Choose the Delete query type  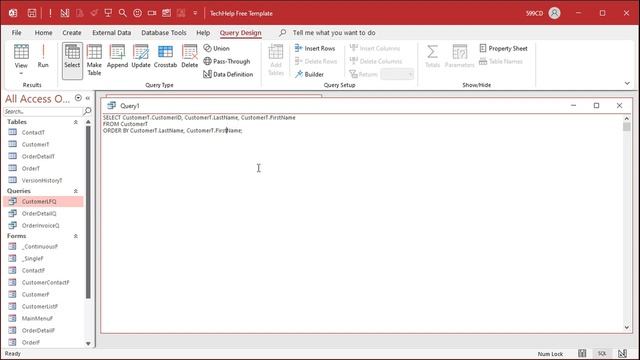[x=189, y=56]
